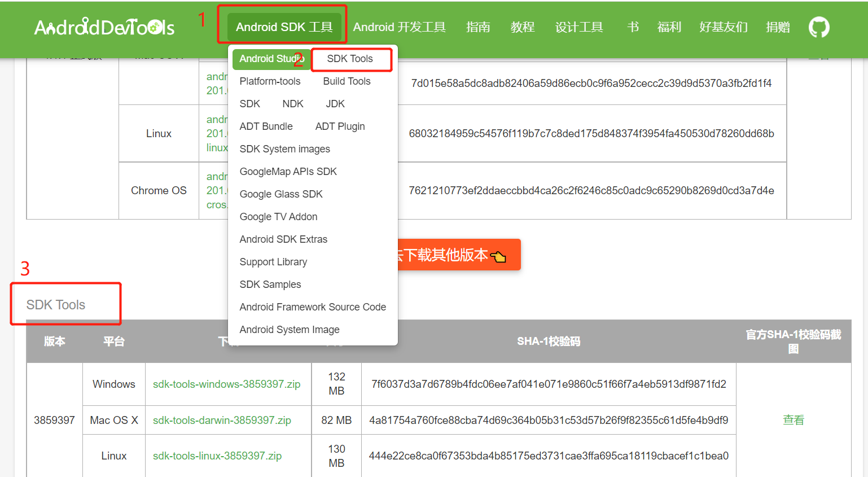The height and width of the screenshot is (477, 868).
Task: Open Android Framework Source Code entry
Action: click(313, 307)
